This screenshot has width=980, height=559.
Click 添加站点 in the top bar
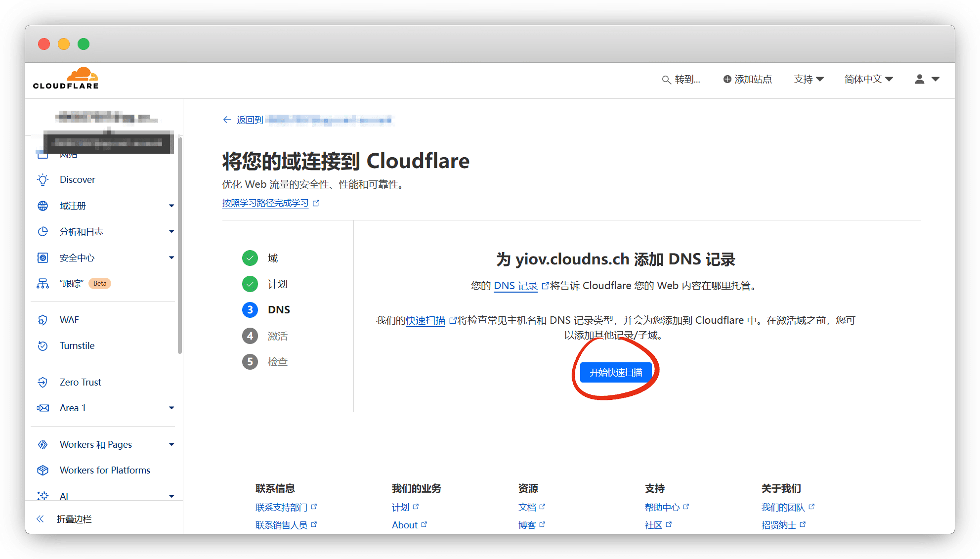tap(747, 79)
